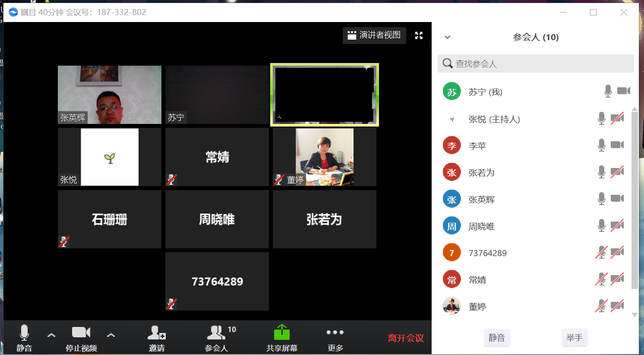Click the camera icon in 张英辉's row
This screenshot has width=644, height=355.
(617, 198)
